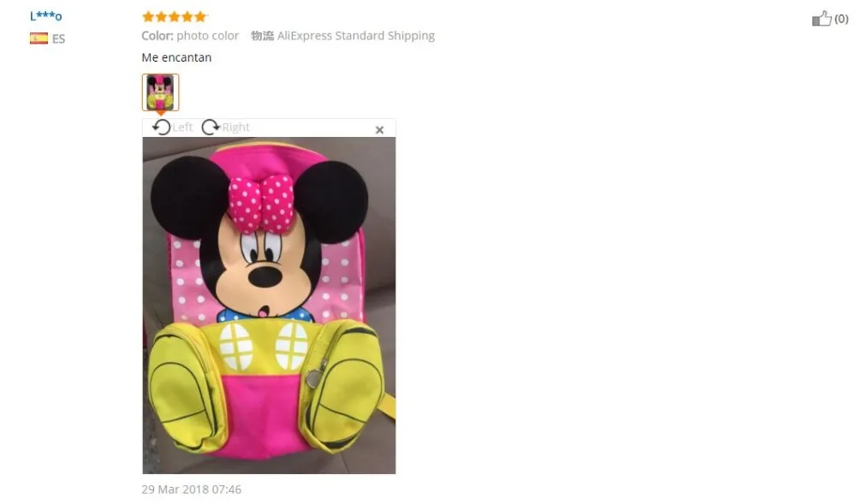The height and width of the screenshot is (504, 856).
Task: Select the Minnie backpack review thumbnail
Action: (161, 92)
